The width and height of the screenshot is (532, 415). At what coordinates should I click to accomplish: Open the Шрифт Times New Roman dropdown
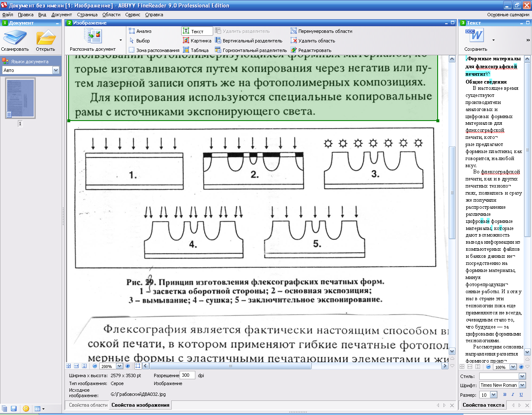point(522,385)
